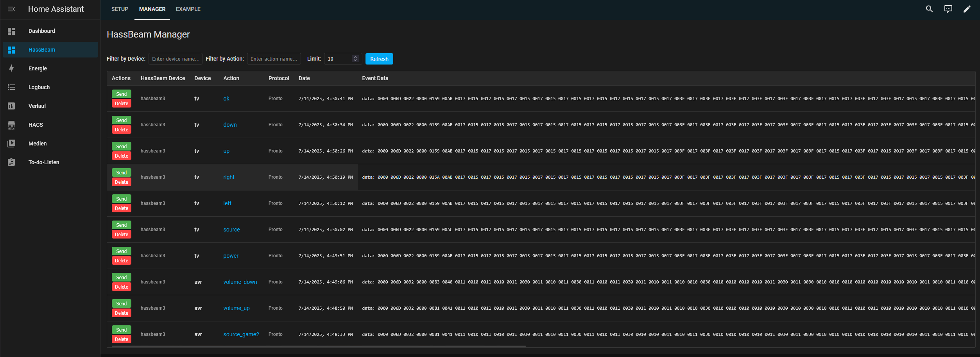Delete the avr source_game2 entry

point(122,339)
